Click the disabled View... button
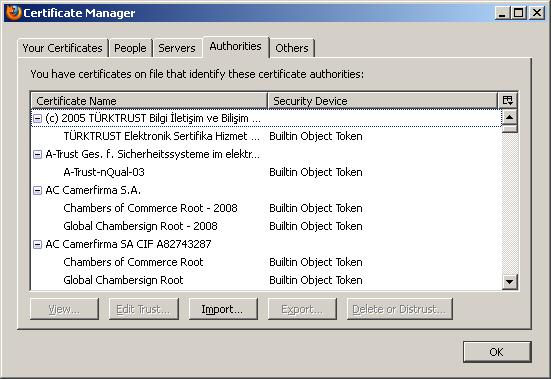The height and width of the screenshot is (379, 551). pyautogui.click(x=64, y=309)
